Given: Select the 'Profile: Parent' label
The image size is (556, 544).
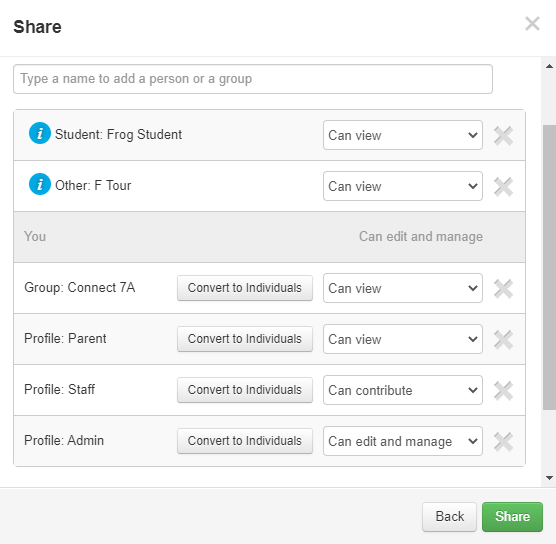Looking at the screenshot, I should 65,339.
